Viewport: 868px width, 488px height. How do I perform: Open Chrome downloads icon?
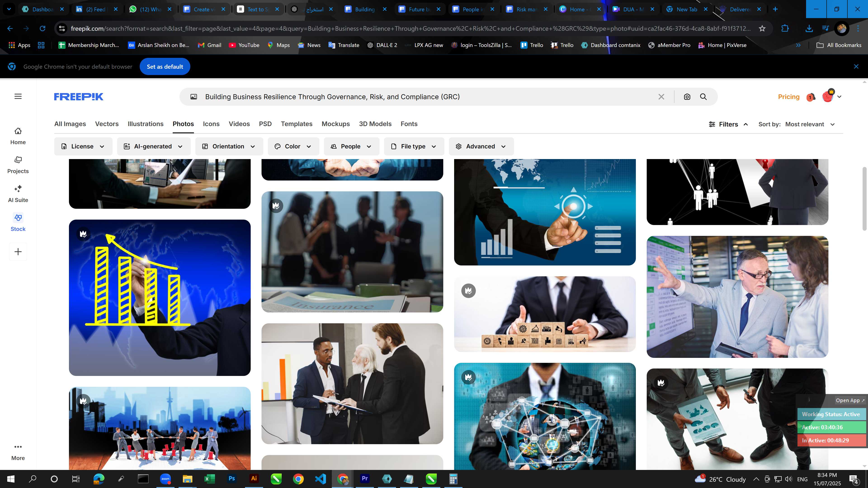tap(809, 29)
